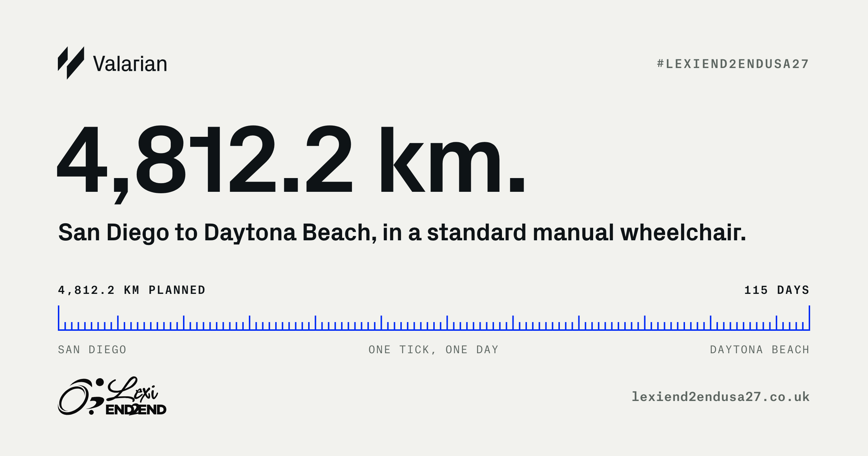This screenshot has width=868, height=456.
Task: Click the second medium tick on the ruler
Action: pyautogui.click(x=184, y=323)
